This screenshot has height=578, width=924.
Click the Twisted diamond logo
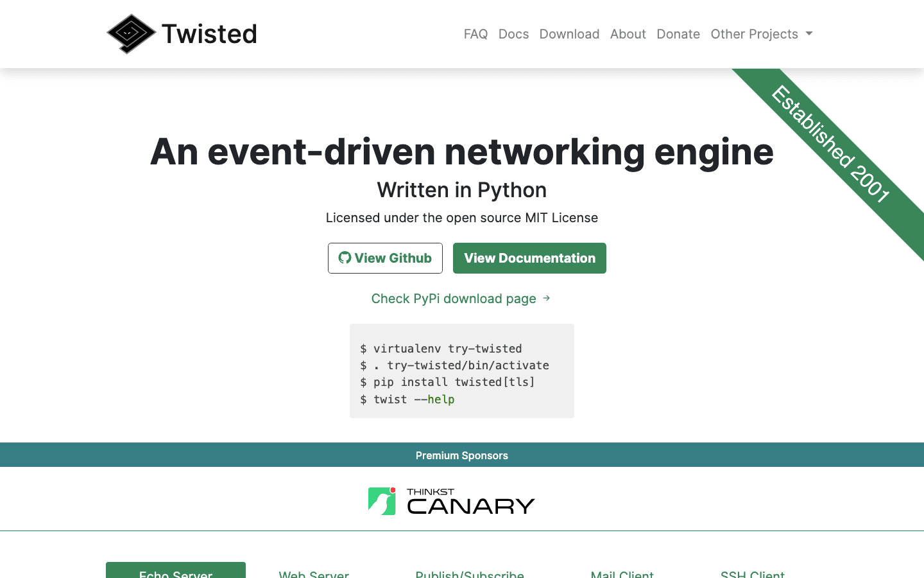click(131, 33)
